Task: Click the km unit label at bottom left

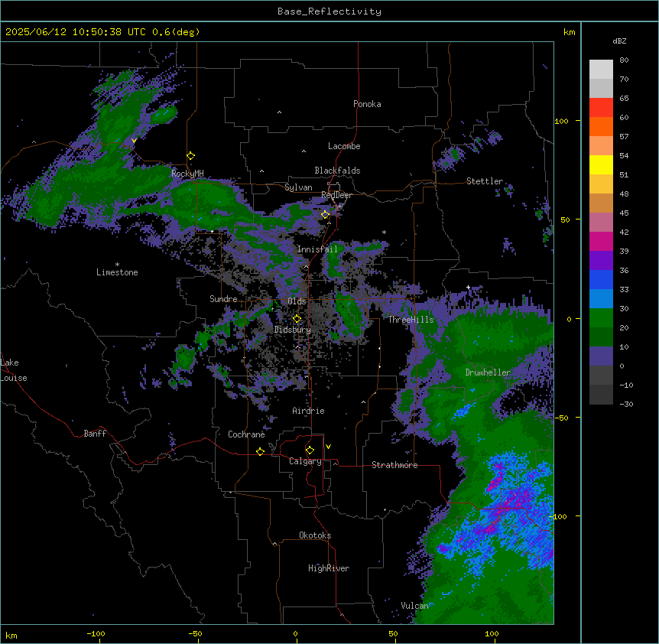Action: coord(11,635)
